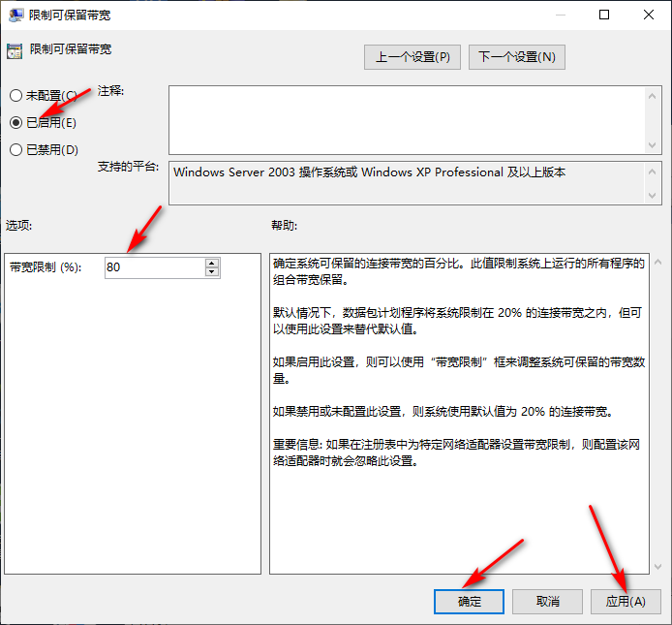Select the 已启用 radio button
This screenshot has height=625, width=672.
(x=15, y=123)
